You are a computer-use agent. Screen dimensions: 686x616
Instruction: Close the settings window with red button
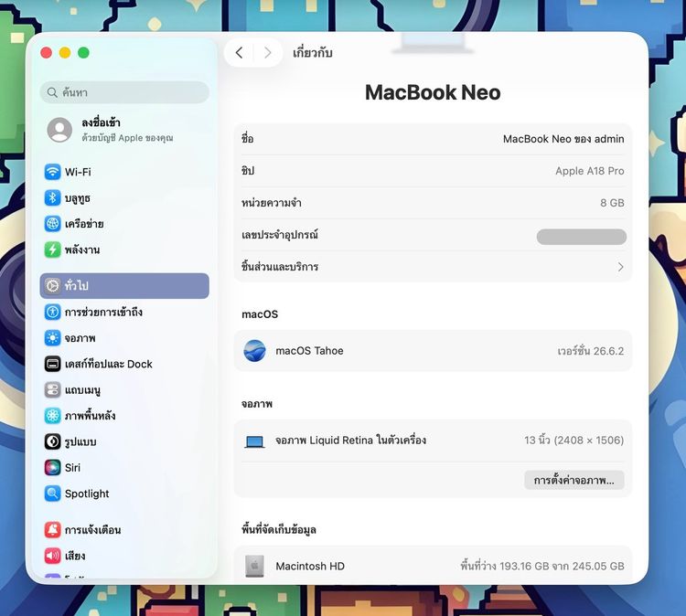pos(47,53)
